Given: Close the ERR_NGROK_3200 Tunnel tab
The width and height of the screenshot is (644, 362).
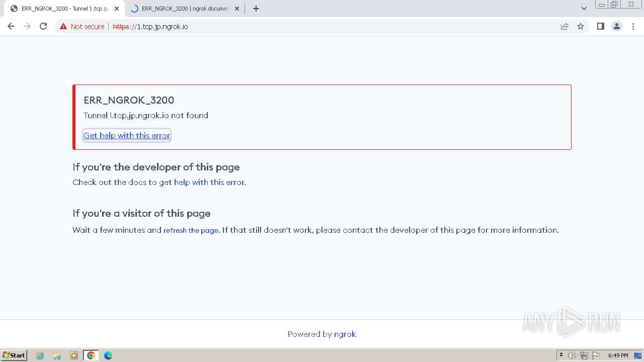Looking at the screenshot, I should pos(117,9).
